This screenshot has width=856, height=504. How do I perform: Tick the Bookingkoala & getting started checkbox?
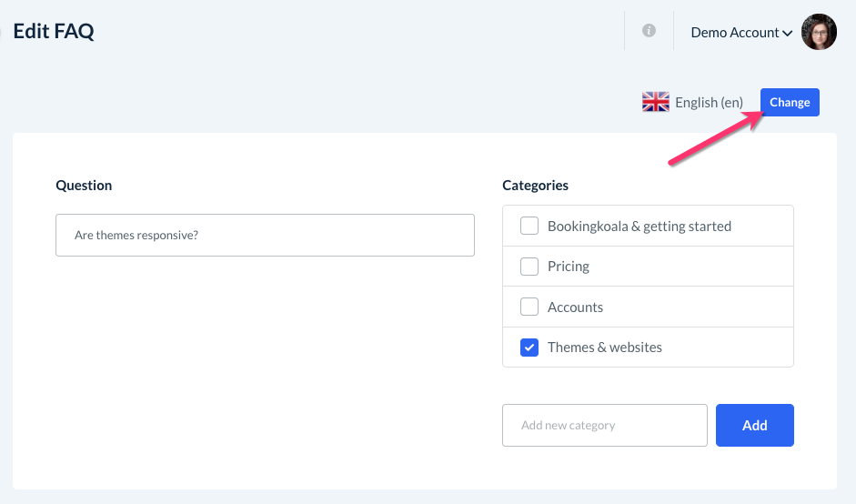[529, 226]
